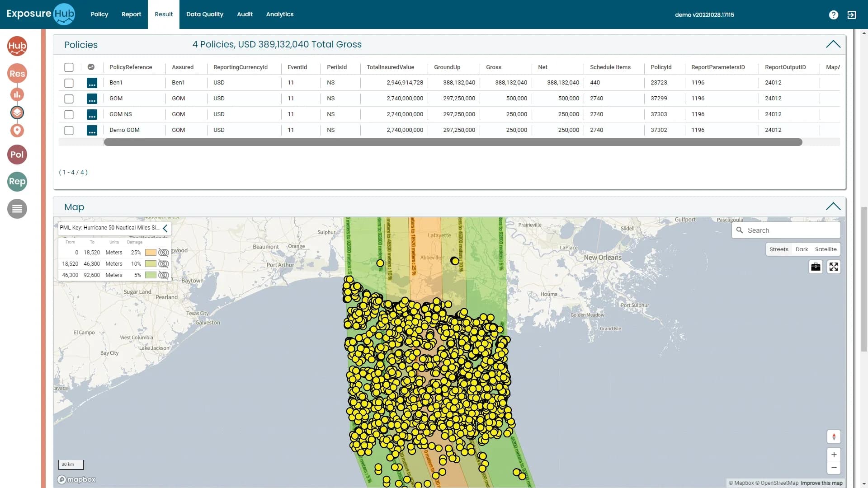Screen dimensions: 868x488
Task: Click the magnifier icon in the map search
Action: 740,230
